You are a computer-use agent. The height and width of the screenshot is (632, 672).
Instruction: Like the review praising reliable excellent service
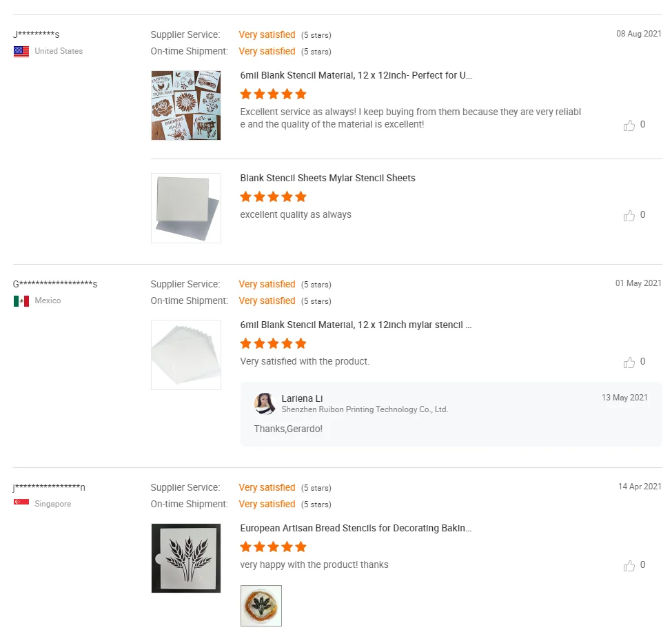click(x=629, y=125)
